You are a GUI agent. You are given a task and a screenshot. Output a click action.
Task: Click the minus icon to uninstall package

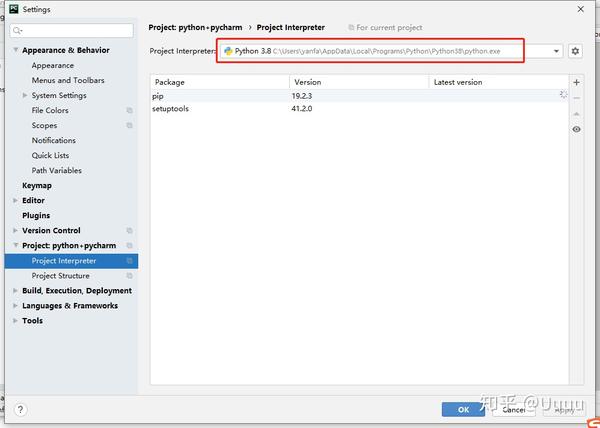point(576,98)
